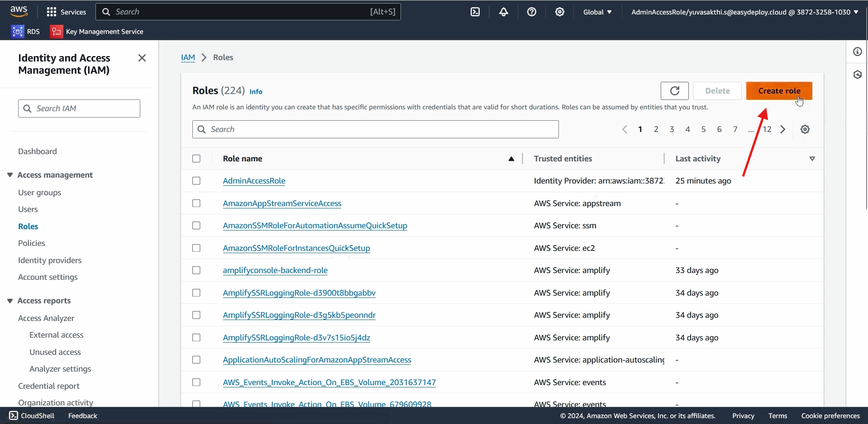Go to page 5 of roles

point(703,129)
